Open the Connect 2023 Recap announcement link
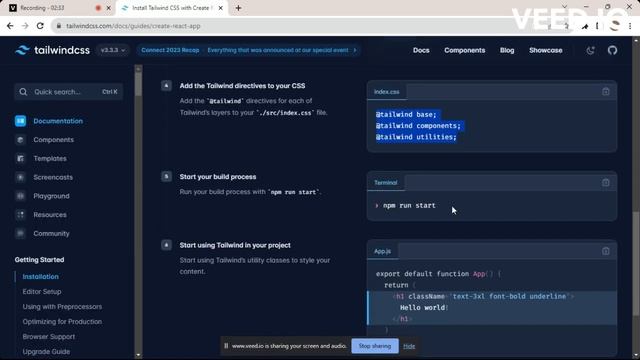Screen dimensions: 640x360 click(249, 50)
